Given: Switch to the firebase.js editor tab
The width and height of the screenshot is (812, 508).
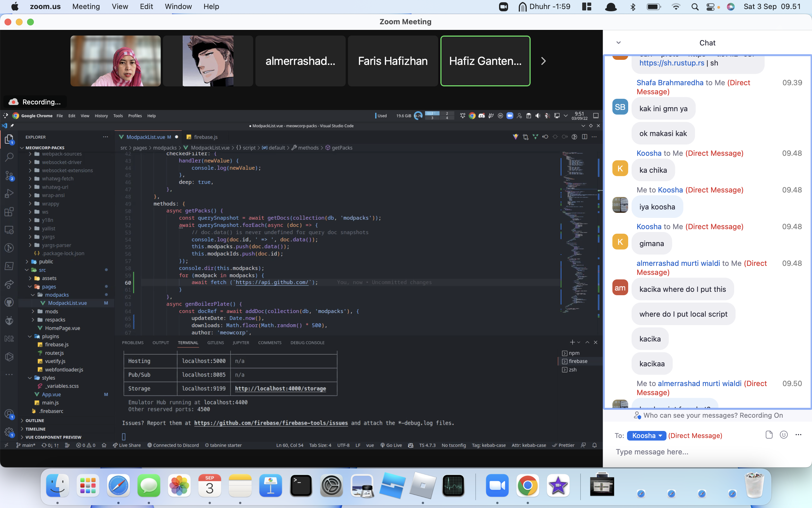Looking at the screenshot, I should tap(205, 137).
